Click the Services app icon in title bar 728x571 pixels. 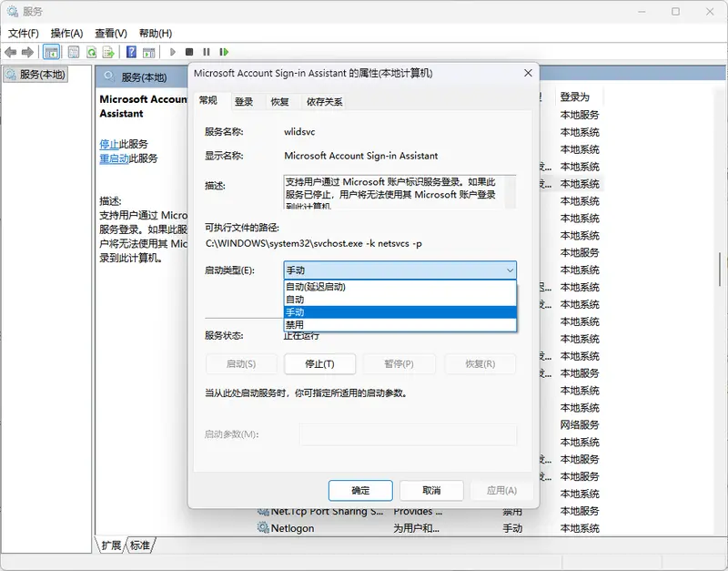tap(13, 11)
